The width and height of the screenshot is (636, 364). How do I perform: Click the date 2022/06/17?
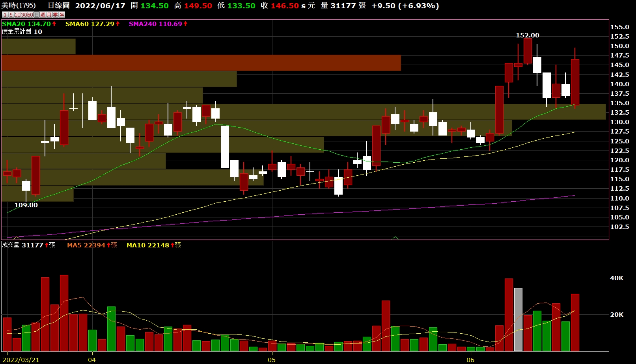click(100, 6)
